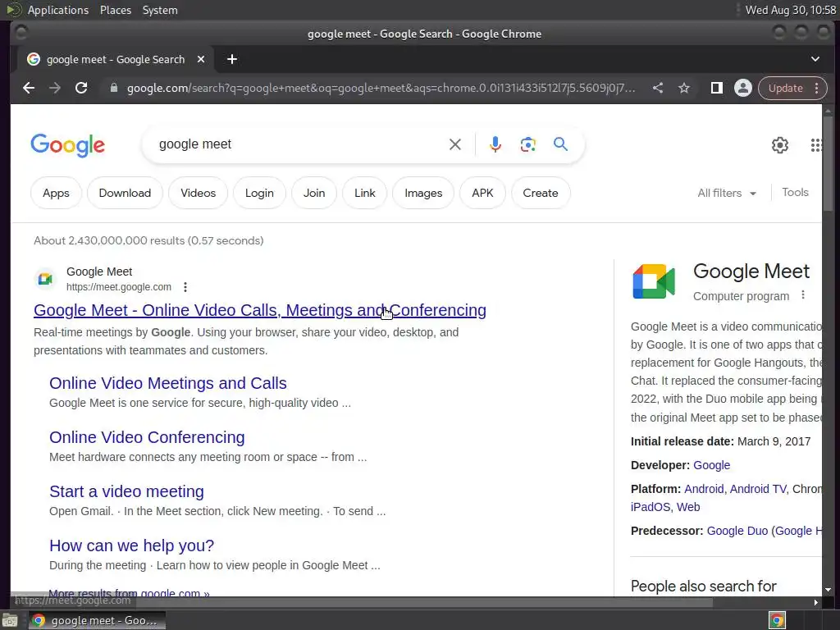The image size is (840, 630).
Task: Open a new tab with plus icon
Action: point(232,59)
